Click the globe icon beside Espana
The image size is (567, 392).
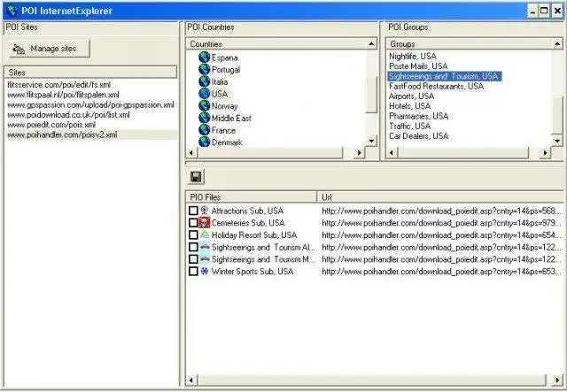click(x=205, y=58)
